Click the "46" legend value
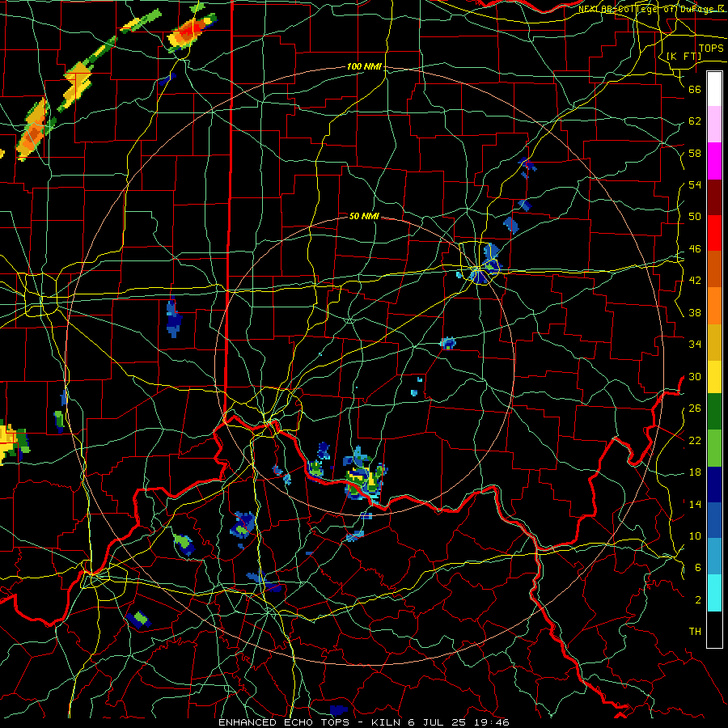 695,249
